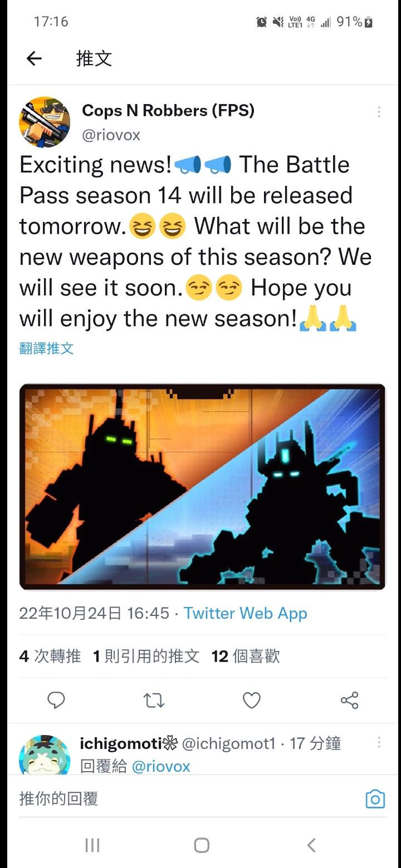The height and width of the screenshot is (868, 401).
Task: Open the tweet's three-dot options menu
Action: point(379,112)
